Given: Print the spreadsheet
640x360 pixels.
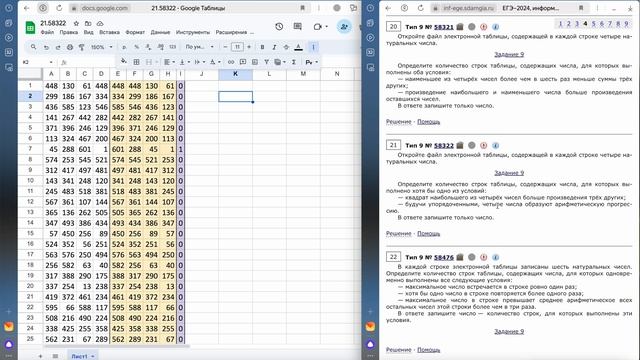Looking at the screenshot, I should [x=70, y=47].
